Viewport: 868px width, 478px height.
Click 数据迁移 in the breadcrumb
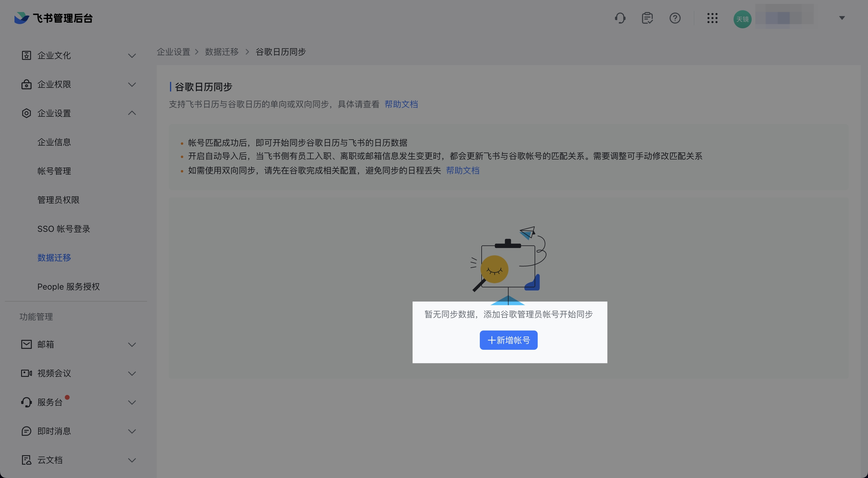(x=222, y=52)
